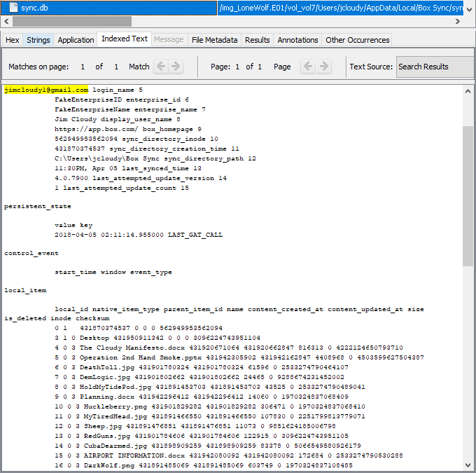The width and height of the screenshot is (476, 473).
Task: Switch to the Hex tab
Action: [x=13, y=40]
